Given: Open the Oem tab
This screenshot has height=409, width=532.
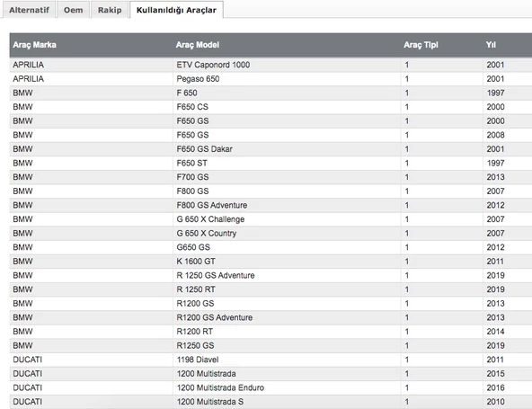Looking at the screenshot, I should [74, 10].
